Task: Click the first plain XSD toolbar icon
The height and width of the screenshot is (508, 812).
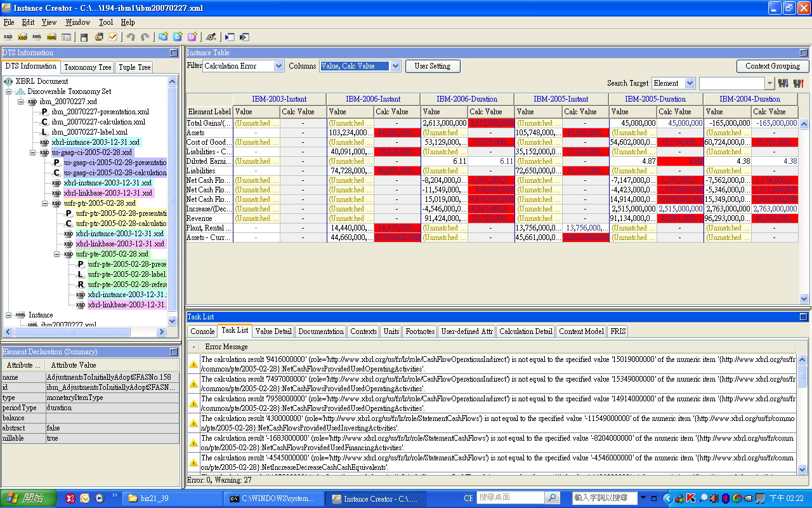Action: point(8,37)
